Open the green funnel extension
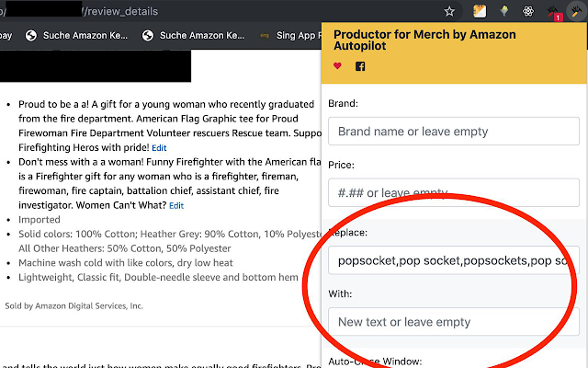The height and width of the screenshot is (368, 588). [504, 11]
